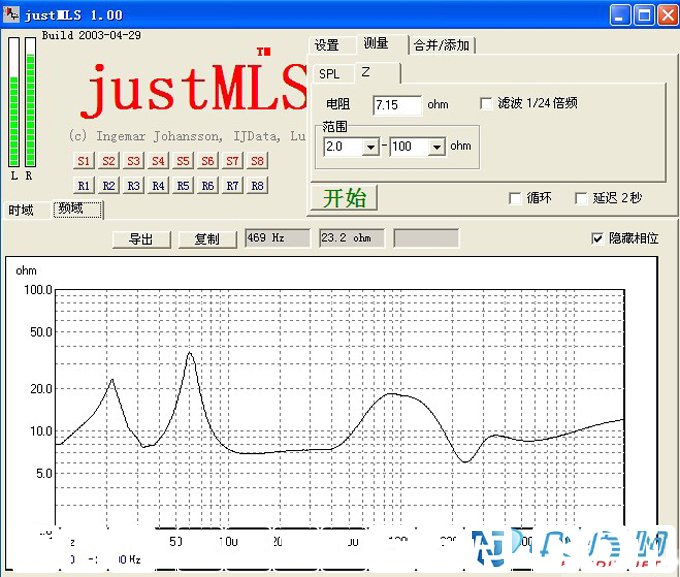Recall the R2 slot button
Viewport: 680px width, 577px height.
[x=108, y=186]
